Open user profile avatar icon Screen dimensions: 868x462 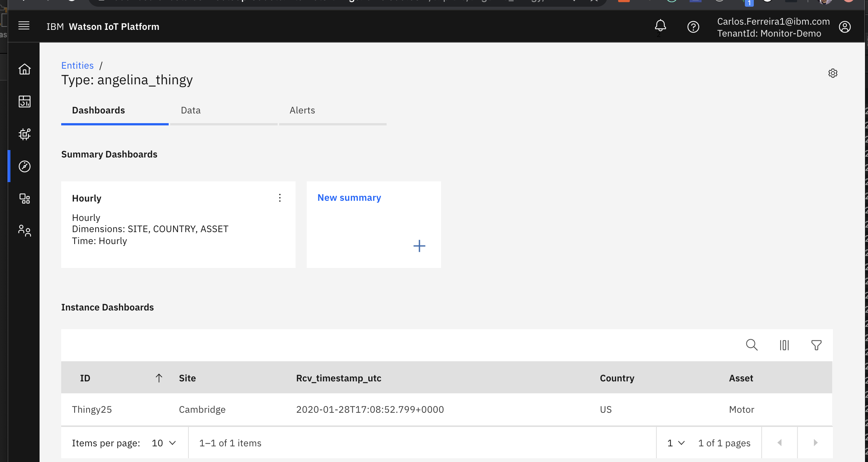[844, 27]
